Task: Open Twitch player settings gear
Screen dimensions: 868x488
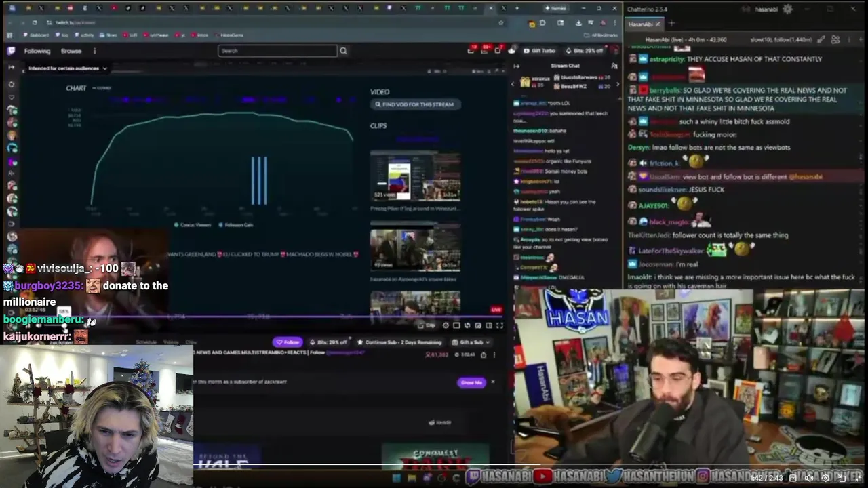Action: click(446, 325)
